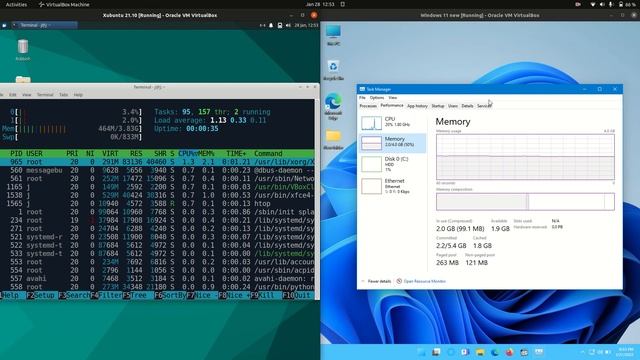Open File Explorer from Windows taskbar
This screenshot has width=640, height=360.
point(480,352)
